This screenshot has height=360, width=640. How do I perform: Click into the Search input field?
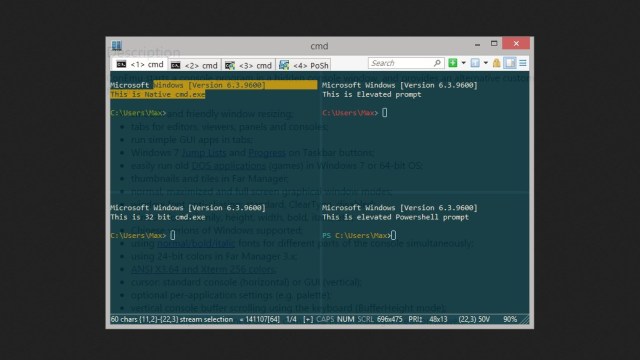tap(406, 63)
